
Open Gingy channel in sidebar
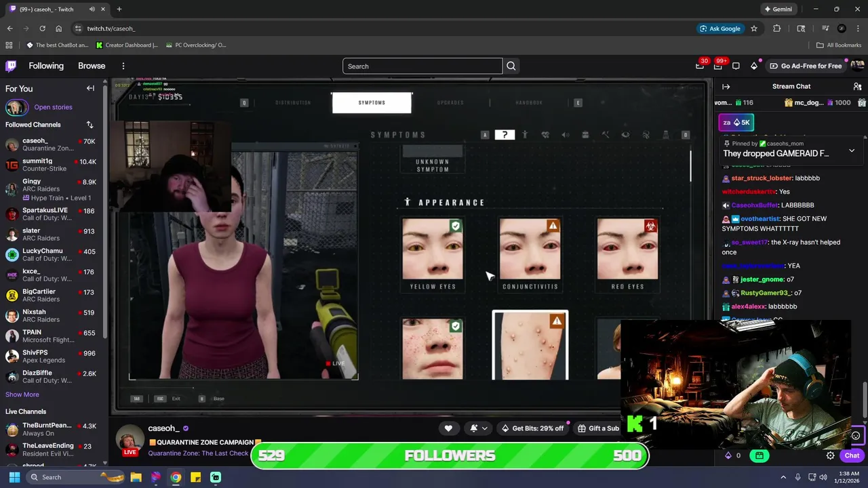tap(51, 189)
